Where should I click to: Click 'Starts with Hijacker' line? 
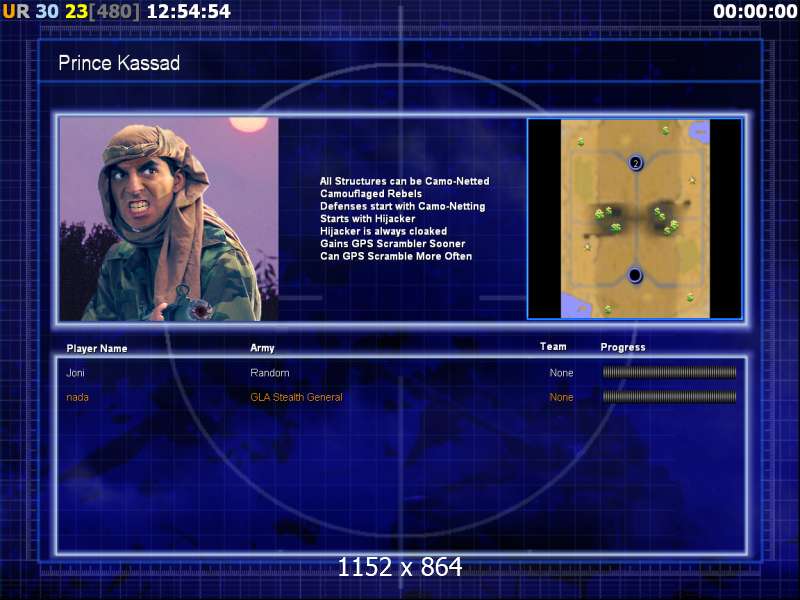pyautogui.click(x=367, y=218)
